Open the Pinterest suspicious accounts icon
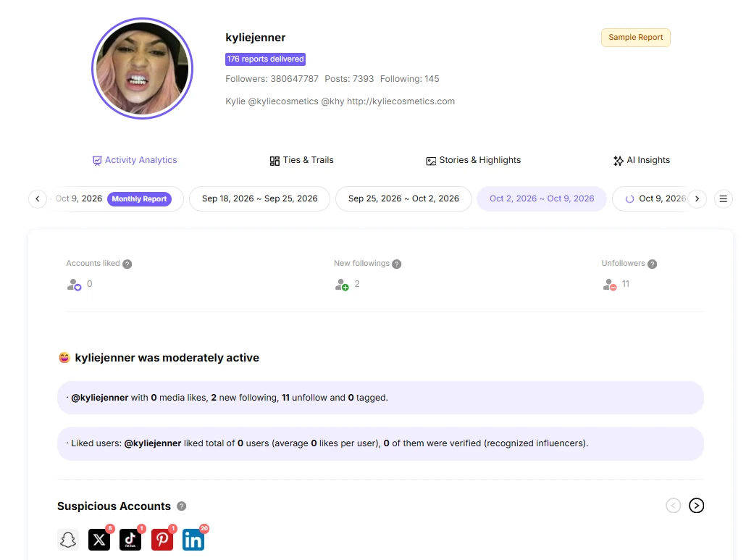Viewport: 746px width, 560px height. tap(162, 540)
